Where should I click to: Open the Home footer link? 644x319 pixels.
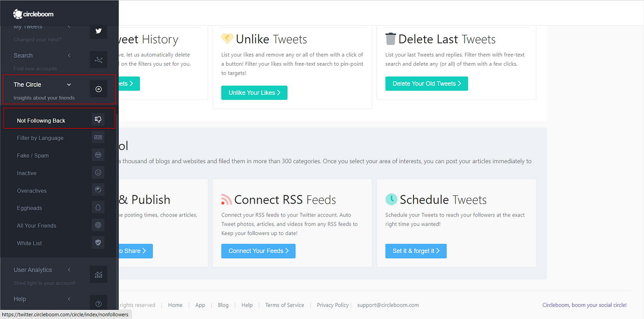coord(175,305)
